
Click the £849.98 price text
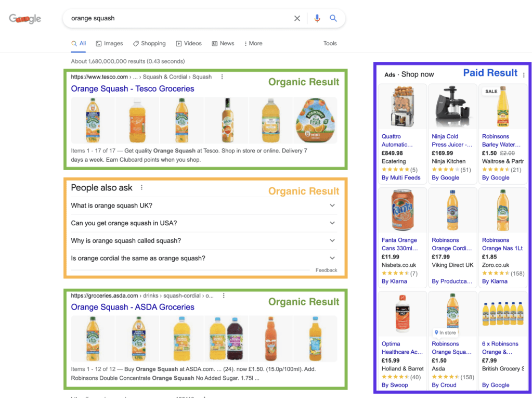point(392,153)
